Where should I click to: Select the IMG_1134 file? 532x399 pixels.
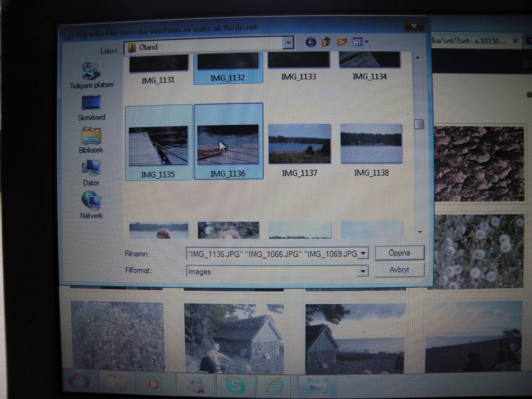(x=370, y=66)
